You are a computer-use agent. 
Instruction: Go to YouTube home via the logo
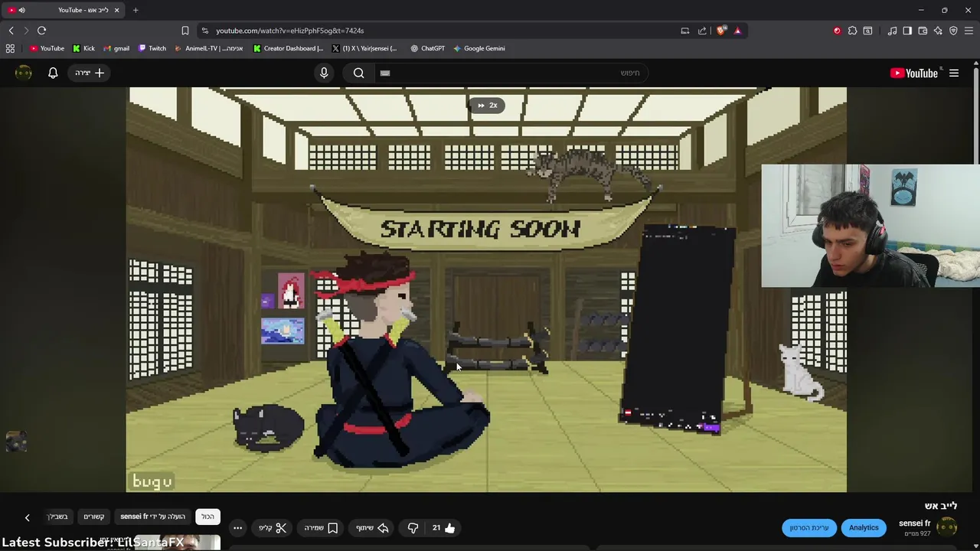[x=914, y=73]
